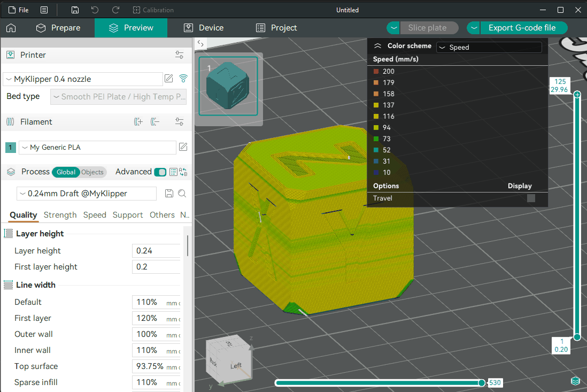Open the Strength settings tab

60,215
